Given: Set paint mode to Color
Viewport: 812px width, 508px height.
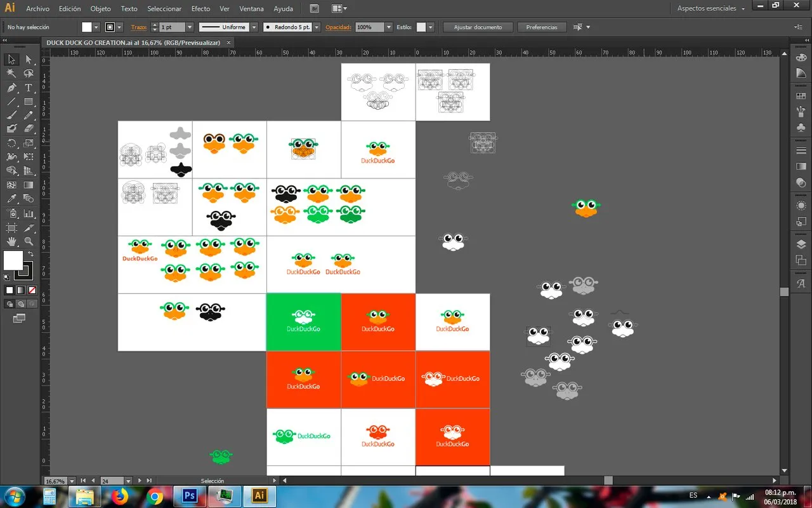Looking at the screenshot, I should tap(10, 290).
